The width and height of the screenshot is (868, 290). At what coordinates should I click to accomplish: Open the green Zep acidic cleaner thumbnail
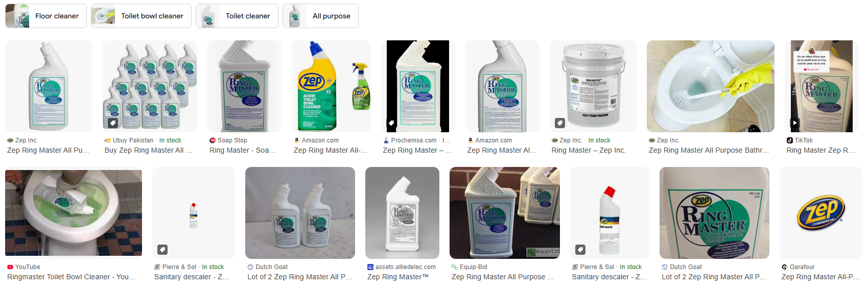click(x=331, y=86)
